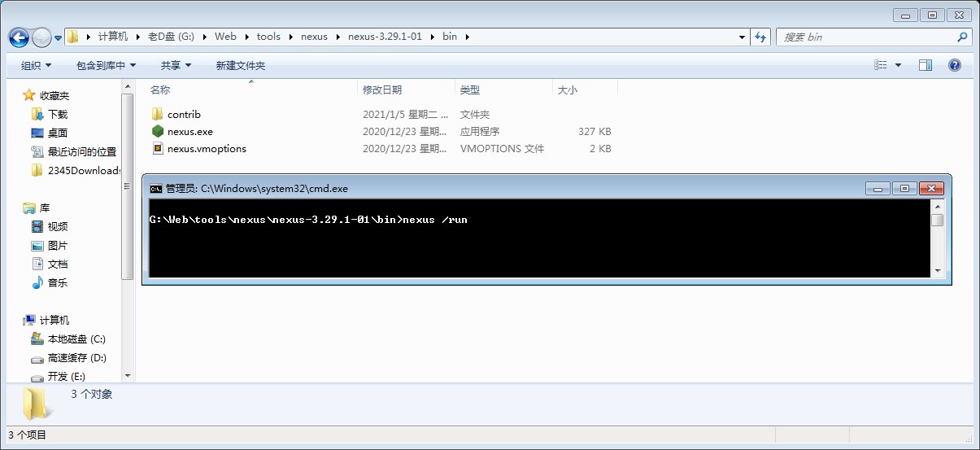This screenshot has height=450, width=980.
Task: Minimize the cmd.exe window
Action: tap(878, 188)
